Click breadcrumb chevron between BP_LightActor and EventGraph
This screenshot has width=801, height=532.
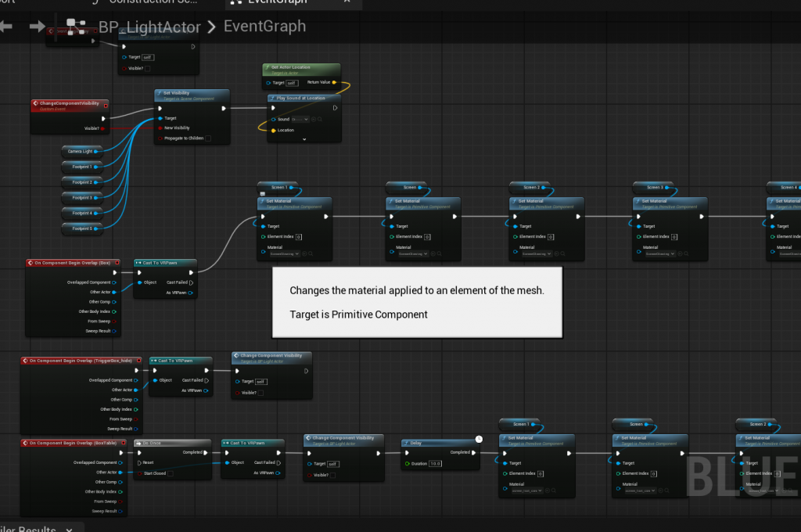pos(211,27)
